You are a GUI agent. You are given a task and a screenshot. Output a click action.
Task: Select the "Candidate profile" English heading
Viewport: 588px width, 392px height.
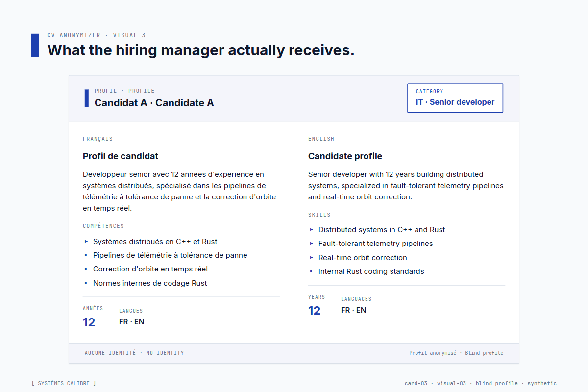pos(345,156)
